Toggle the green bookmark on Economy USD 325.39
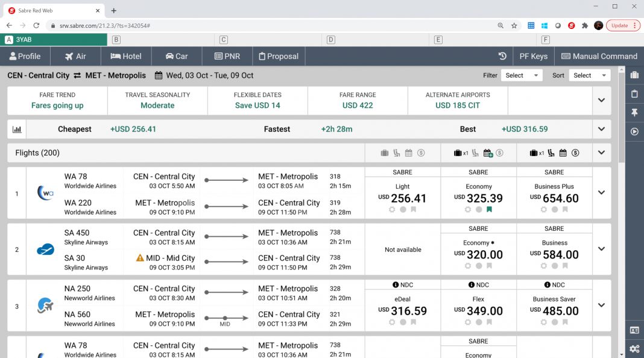The height and width of the screenshot is (358, 644). (490, 210)
